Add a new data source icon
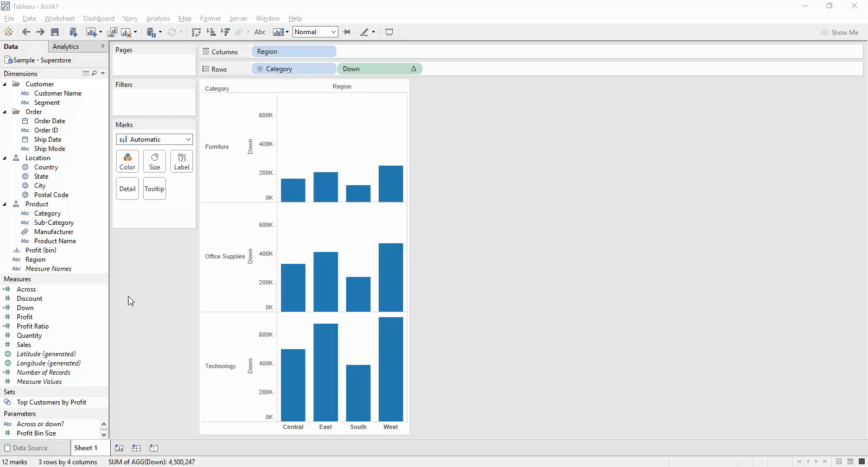The width and height of the screenshot is (868, 467). coord(74,32)
